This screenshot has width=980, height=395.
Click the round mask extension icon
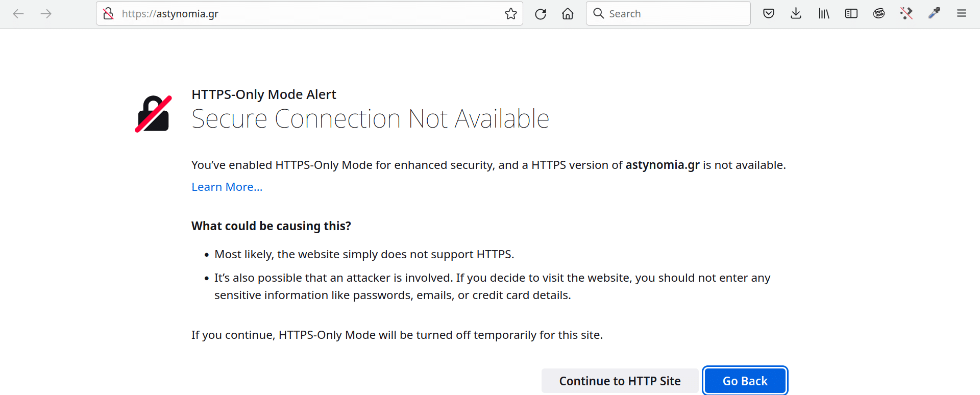click(x=879, y=14)
